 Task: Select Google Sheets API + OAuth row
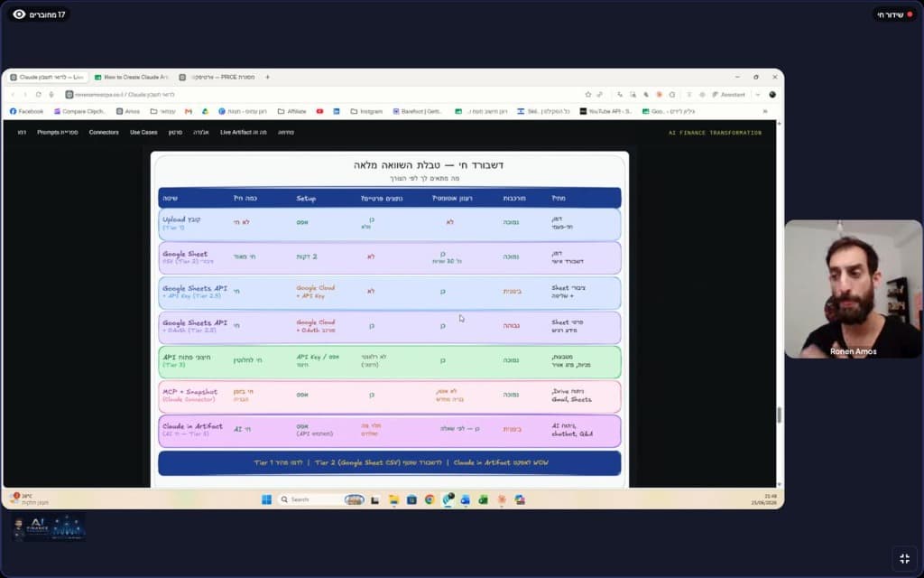click(390, 327)
